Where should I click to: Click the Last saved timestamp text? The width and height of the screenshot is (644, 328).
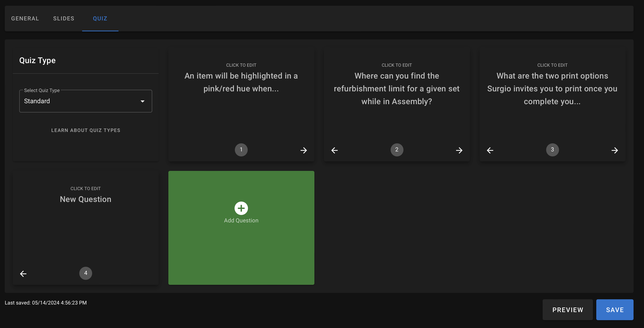pos(46,303)
